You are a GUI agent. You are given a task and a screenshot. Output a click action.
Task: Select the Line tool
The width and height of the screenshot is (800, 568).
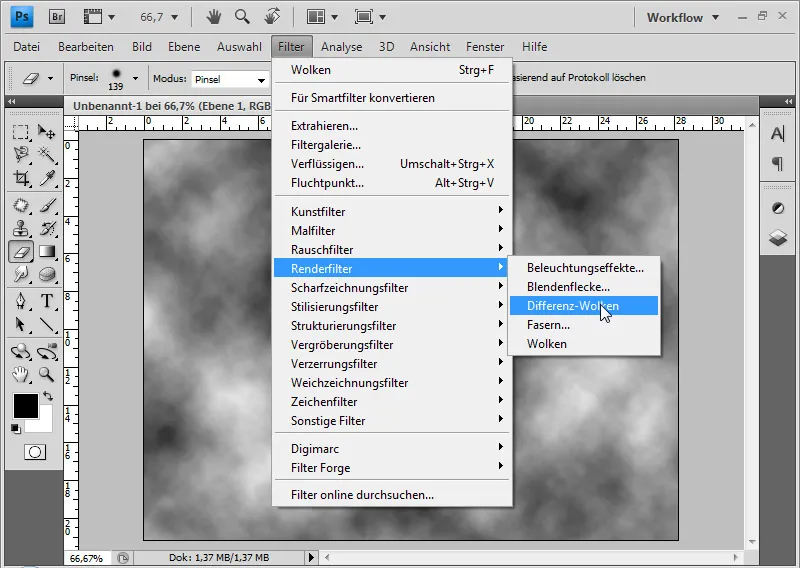coord(46,324)
